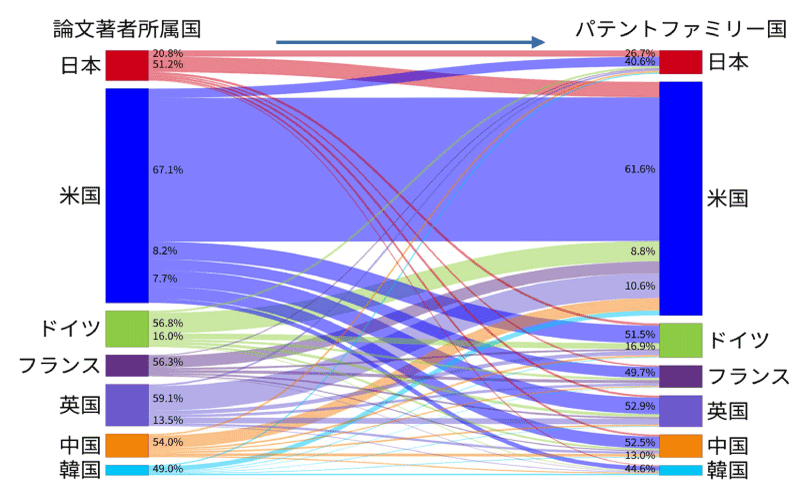Click the パテントファミリー国 heading

pos(680,28)
